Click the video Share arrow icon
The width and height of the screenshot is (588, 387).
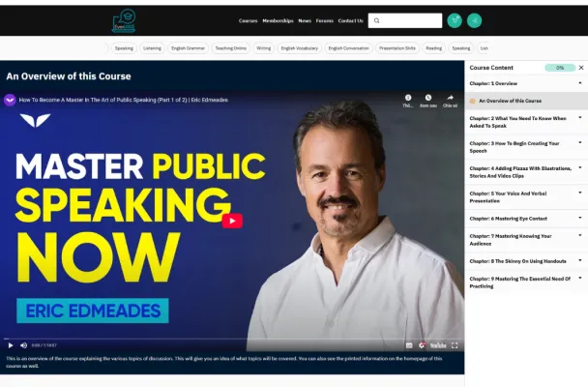pos(450,98)
